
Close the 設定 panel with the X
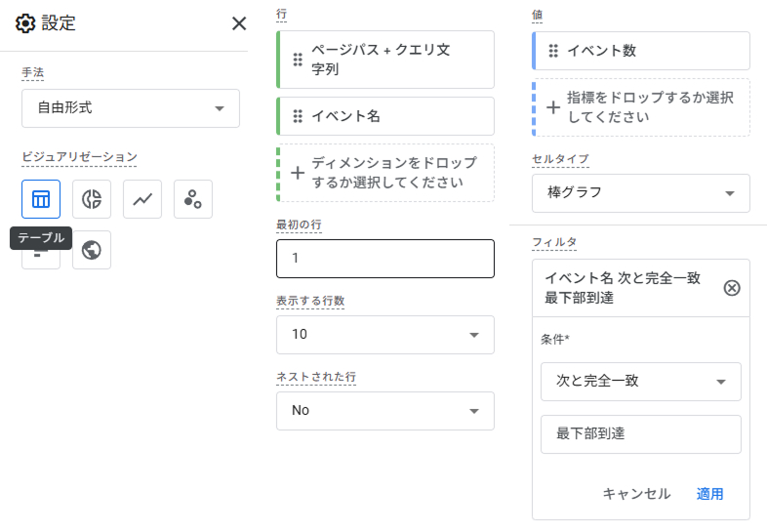click(239, 23)
